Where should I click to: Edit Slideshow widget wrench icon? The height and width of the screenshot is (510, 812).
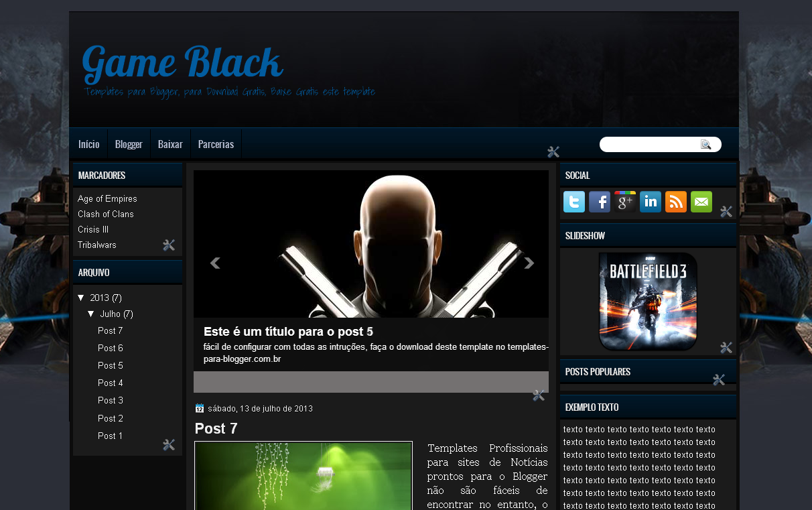[726, 348]
